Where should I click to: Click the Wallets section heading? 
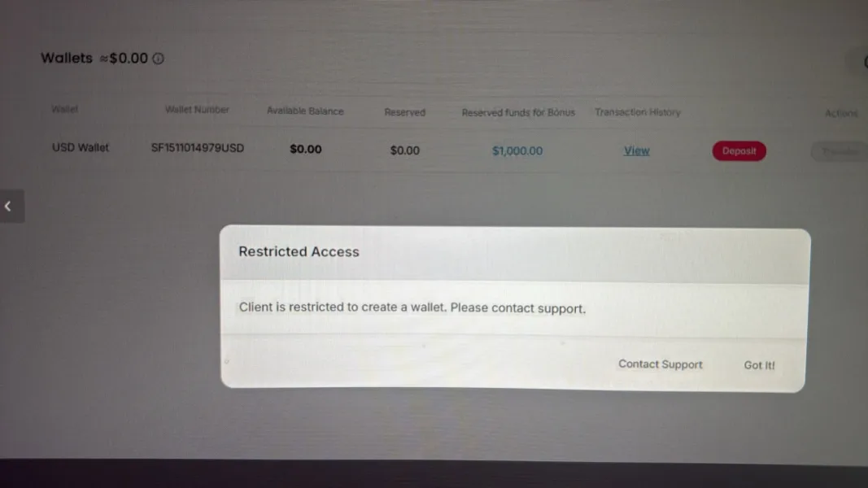67,58
